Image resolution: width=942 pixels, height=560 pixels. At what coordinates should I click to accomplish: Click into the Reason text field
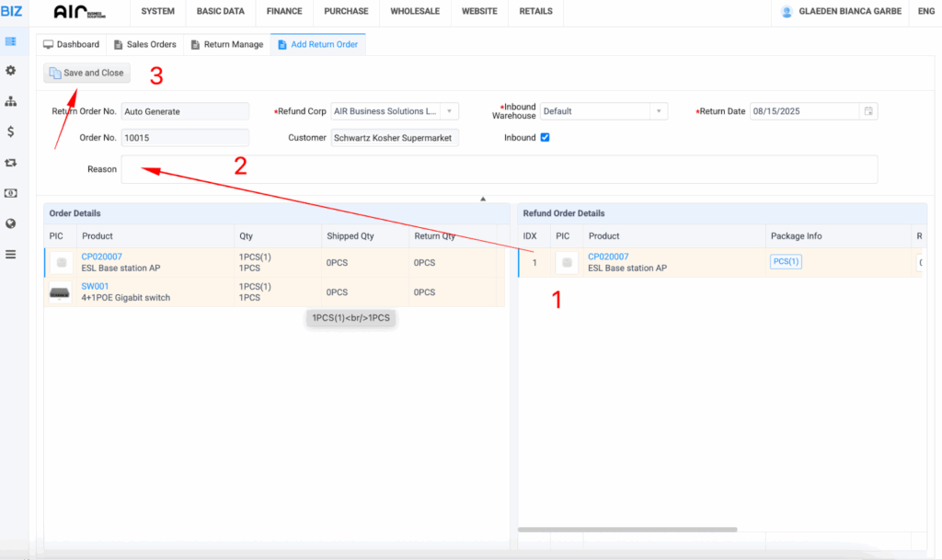(499, 169)
